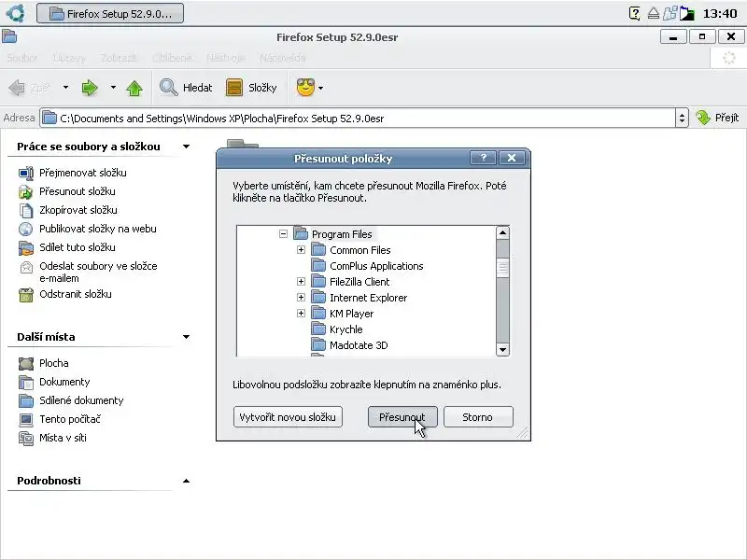Go up one folder level icon
747x560 pixels.
(x=134, y=88)
